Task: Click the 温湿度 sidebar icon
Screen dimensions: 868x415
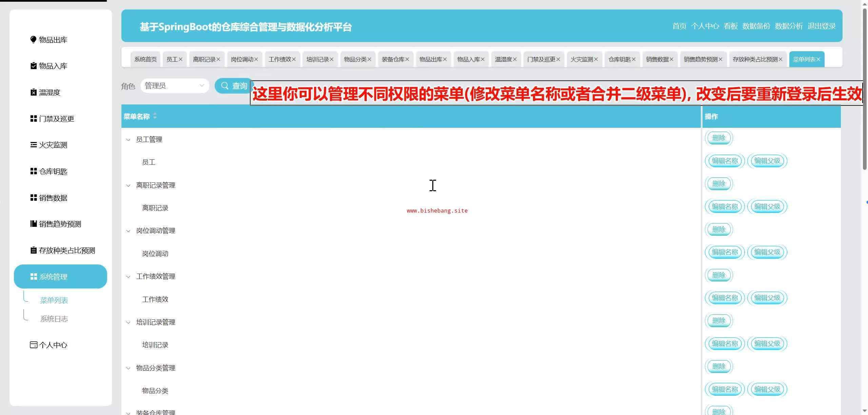Action: [x=33, y=92]
